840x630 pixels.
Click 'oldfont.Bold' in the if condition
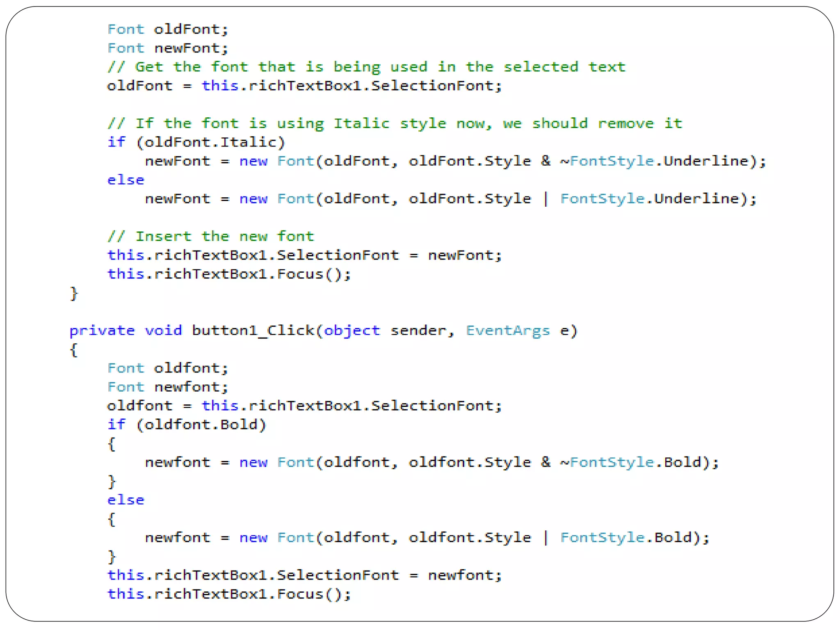click(201, 425)
